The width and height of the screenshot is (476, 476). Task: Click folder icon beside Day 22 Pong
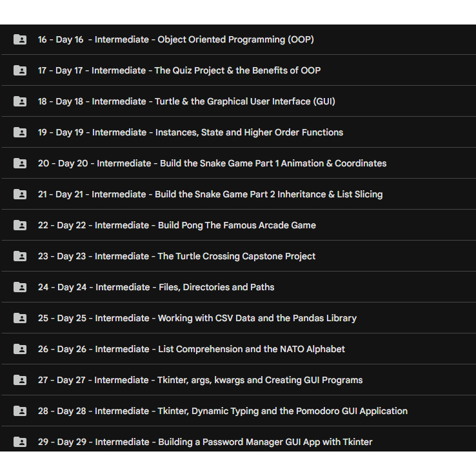point(20,225)
